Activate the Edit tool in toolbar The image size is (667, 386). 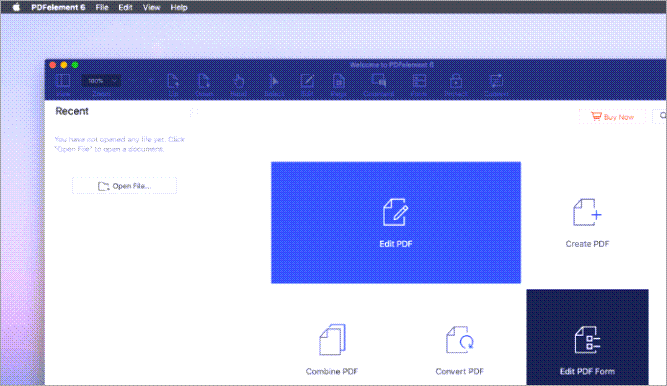point(307,84)
